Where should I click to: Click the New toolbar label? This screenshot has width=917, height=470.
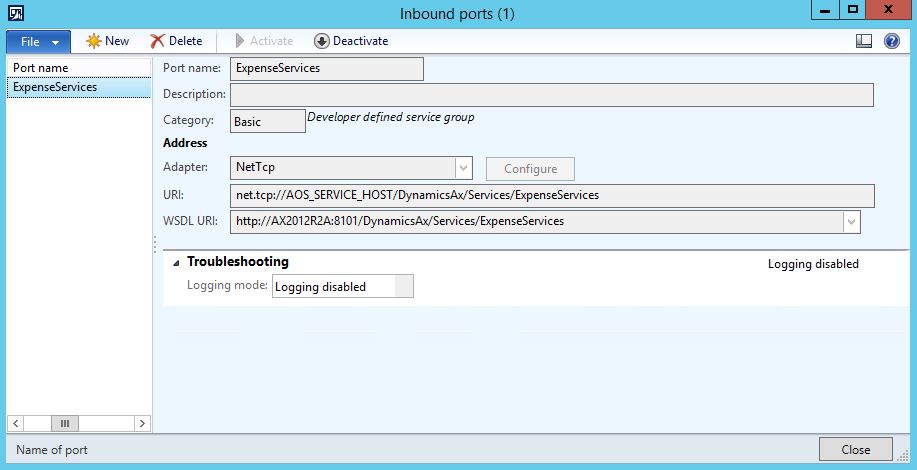tap(117, 41)
